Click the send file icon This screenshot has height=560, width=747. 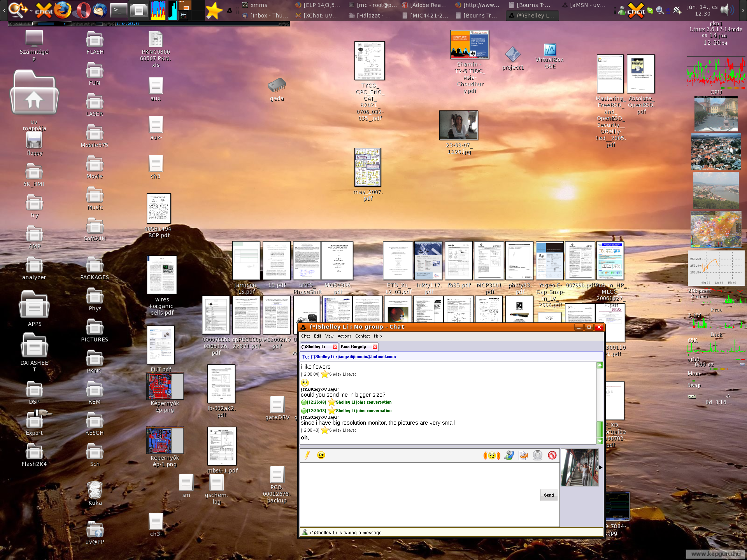523,455
